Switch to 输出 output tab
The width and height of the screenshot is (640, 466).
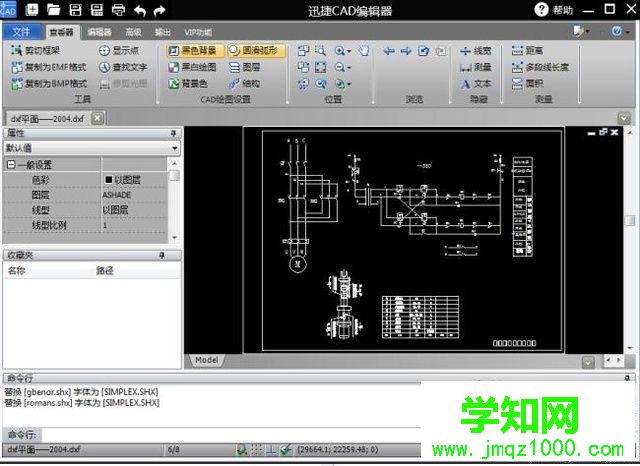tap(162, 32)
